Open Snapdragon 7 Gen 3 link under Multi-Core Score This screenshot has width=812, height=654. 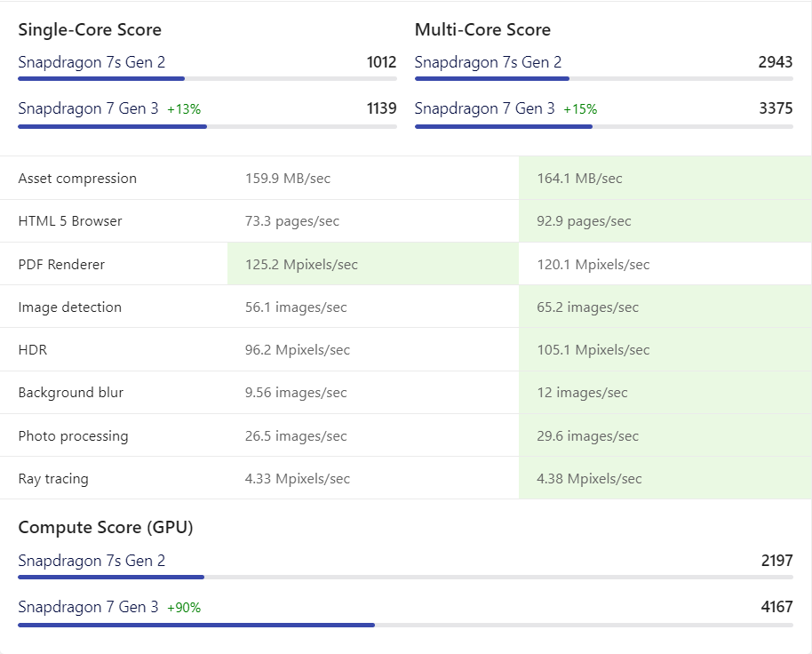[484, 108]
